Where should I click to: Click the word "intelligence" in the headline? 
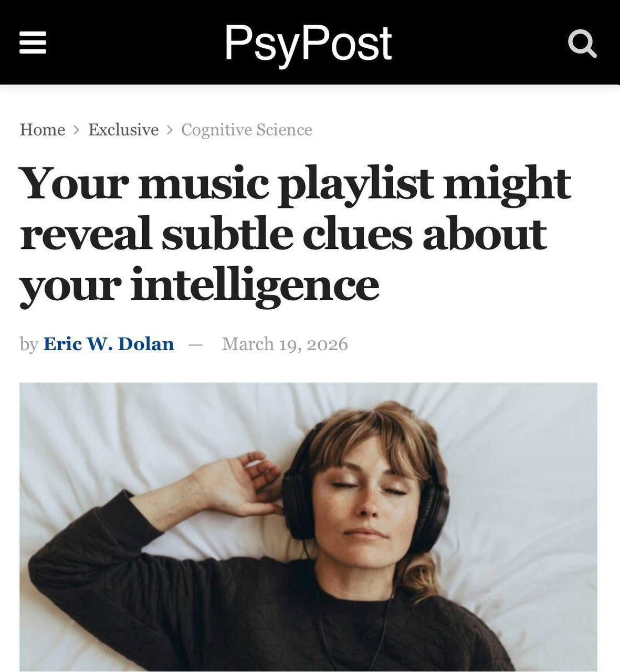coord(255,286)
